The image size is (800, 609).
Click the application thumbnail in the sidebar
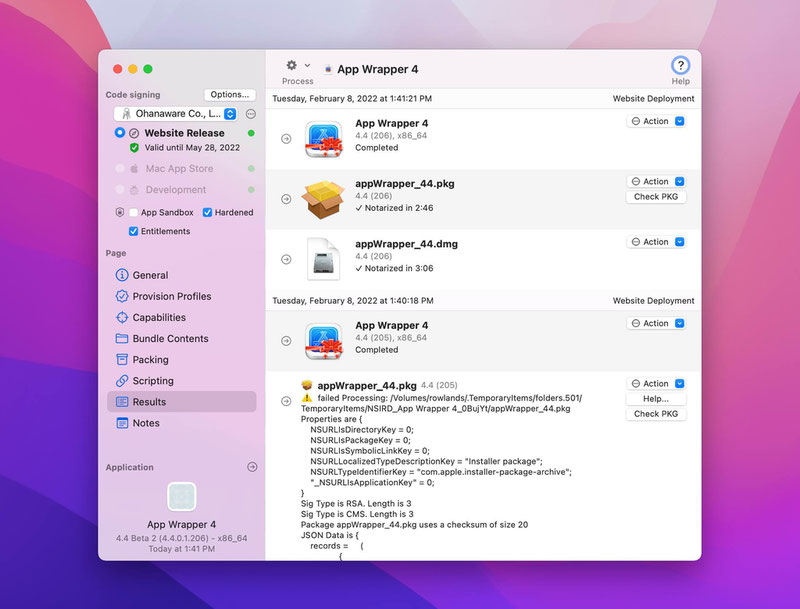point(182,496)
